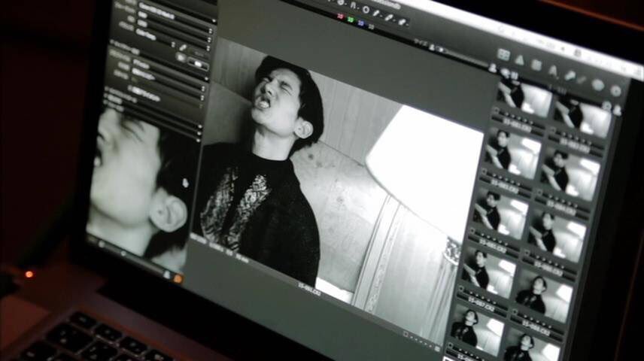Viewport: 644px width, 361px height.
Task: Select the pen-shaped icon in right toolbar
Action: (x=570, y=75)
